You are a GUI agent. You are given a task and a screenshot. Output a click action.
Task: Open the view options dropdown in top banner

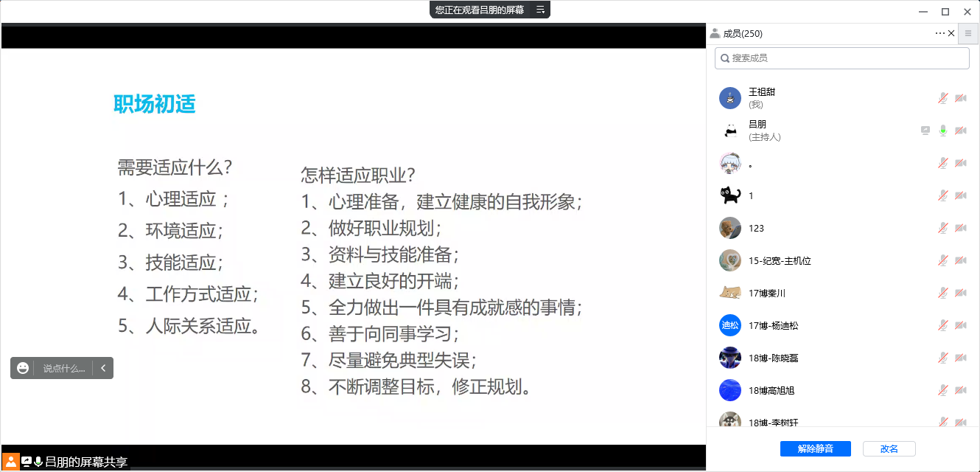pyautogui.click(x=540, y=10)
